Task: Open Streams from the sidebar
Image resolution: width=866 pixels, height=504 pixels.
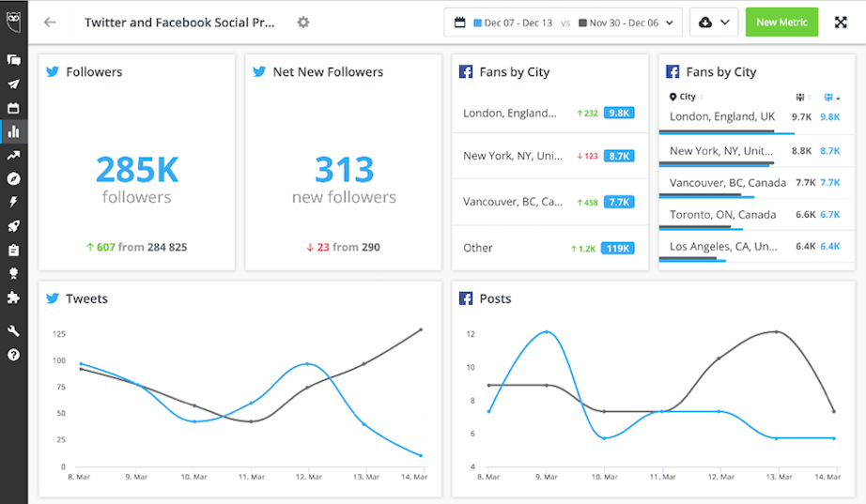Action: (13, 60)
